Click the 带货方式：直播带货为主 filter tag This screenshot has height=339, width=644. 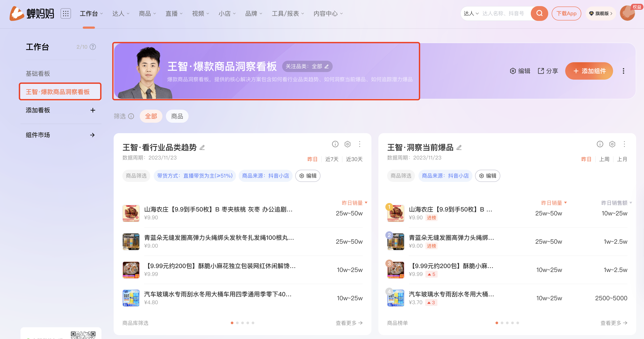(195, 176)
